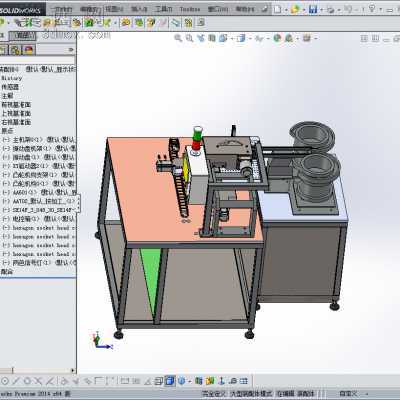The width and height of the screenshot is (400, 400).
Task: Open the 视图 (View) menu
Action: (x=114, y=9)
